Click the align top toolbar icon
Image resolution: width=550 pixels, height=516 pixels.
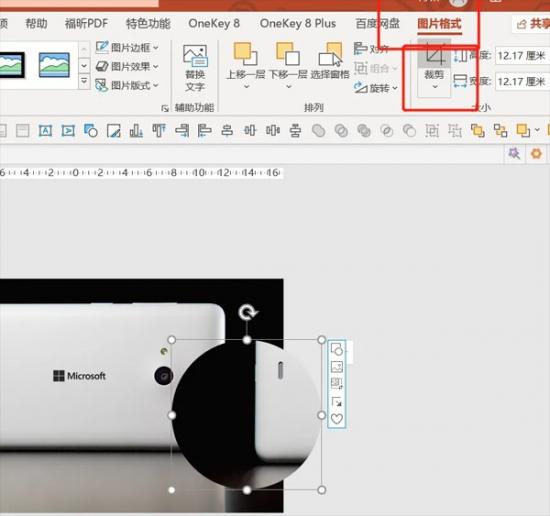[x=159, y=131]
